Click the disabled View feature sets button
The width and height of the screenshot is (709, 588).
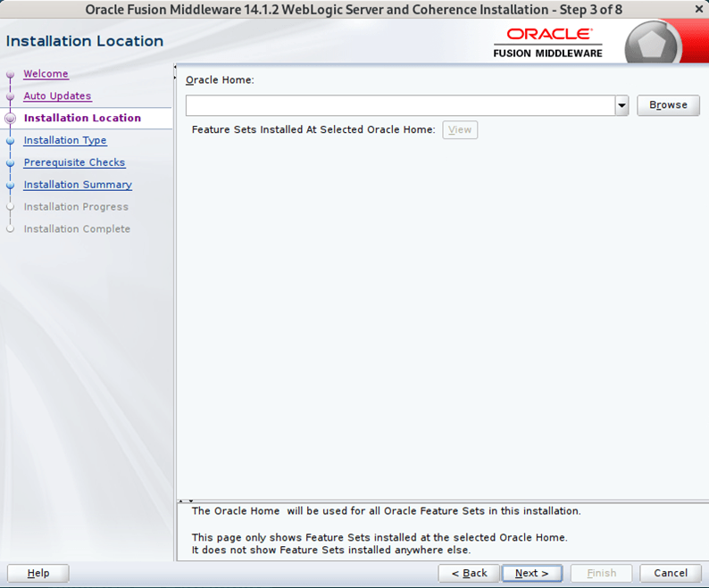[460, 129]
